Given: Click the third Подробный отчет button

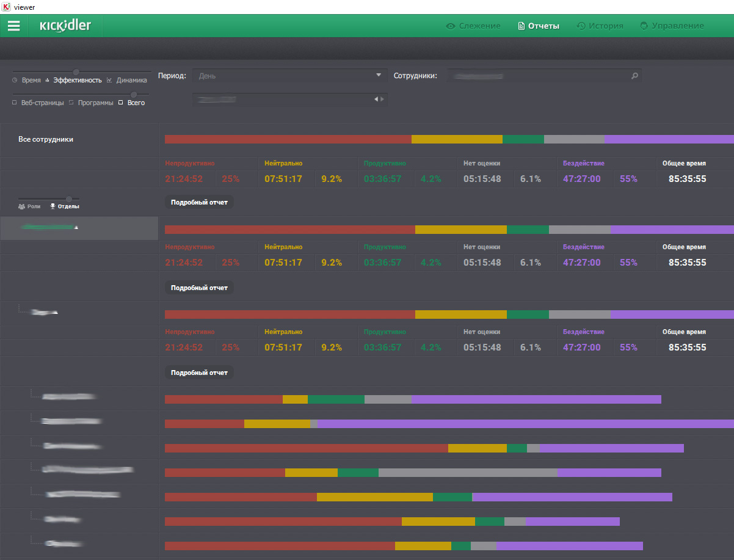Looking at the screenshot, I should tap(199, 373).
